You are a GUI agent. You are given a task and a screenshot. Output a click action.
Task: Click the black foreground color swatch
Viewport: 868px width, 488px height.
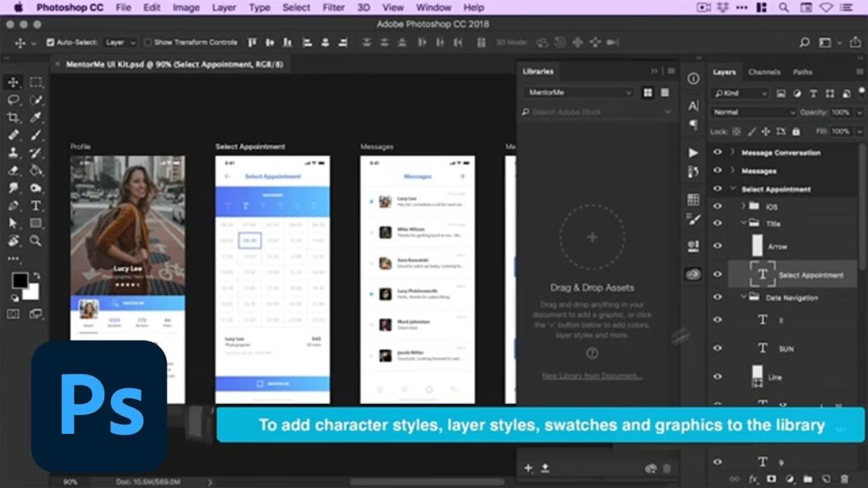click(x=19, y=280)
